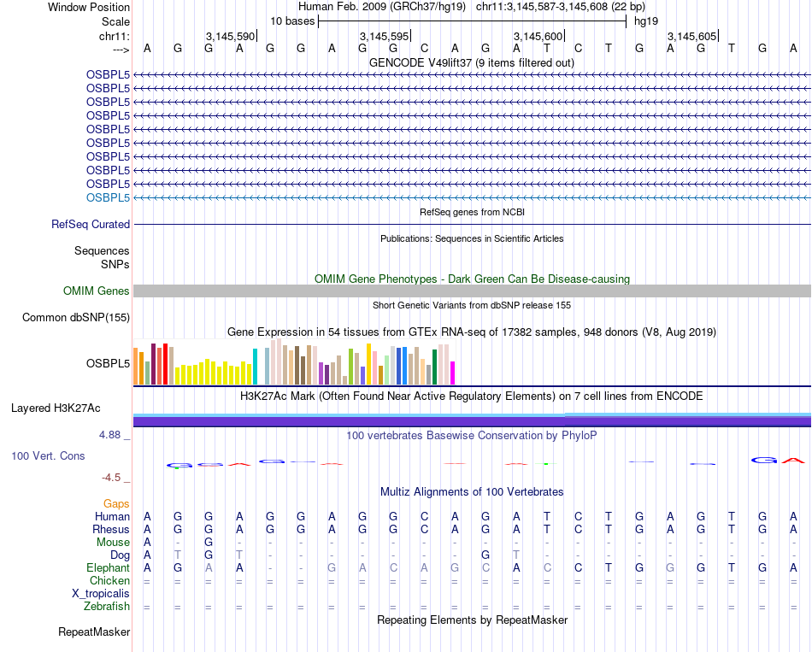Click the red A logo at right end
This screenshot has width=812, height=652.
(x=793, y=461)
